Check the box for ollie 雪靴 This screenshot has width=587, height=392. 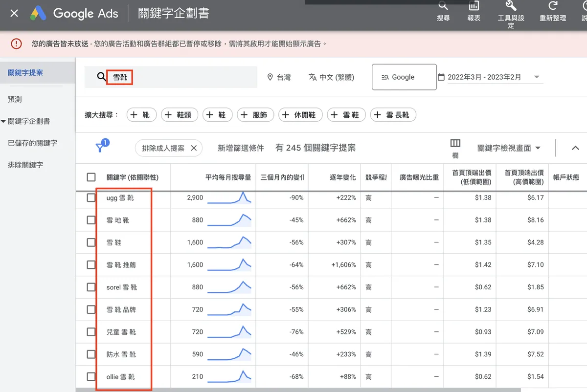click(x=91, y=377)
